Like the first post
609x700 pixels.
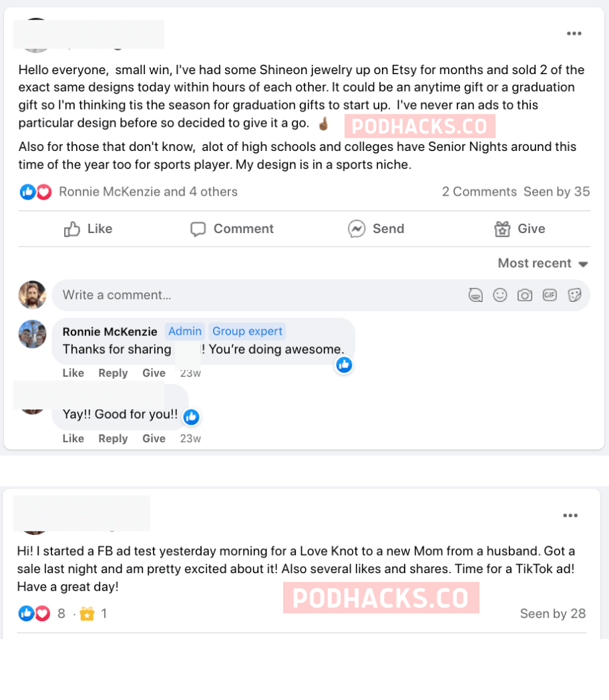(88, 228)
